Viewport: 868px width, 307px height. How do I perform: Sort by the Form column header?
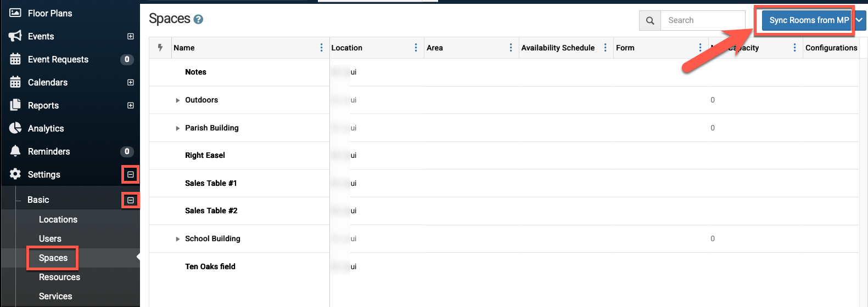pos(625,48)
